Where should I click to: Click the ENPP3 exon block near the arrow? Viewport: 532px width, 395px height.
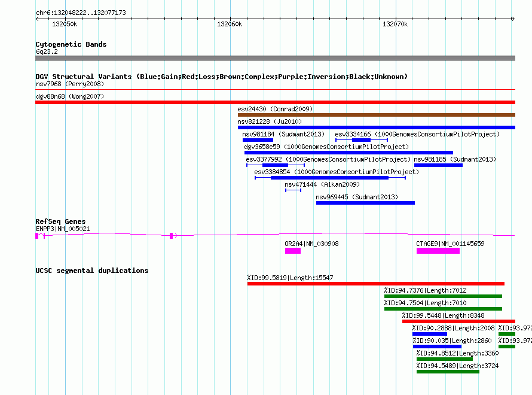coord(172,236)
